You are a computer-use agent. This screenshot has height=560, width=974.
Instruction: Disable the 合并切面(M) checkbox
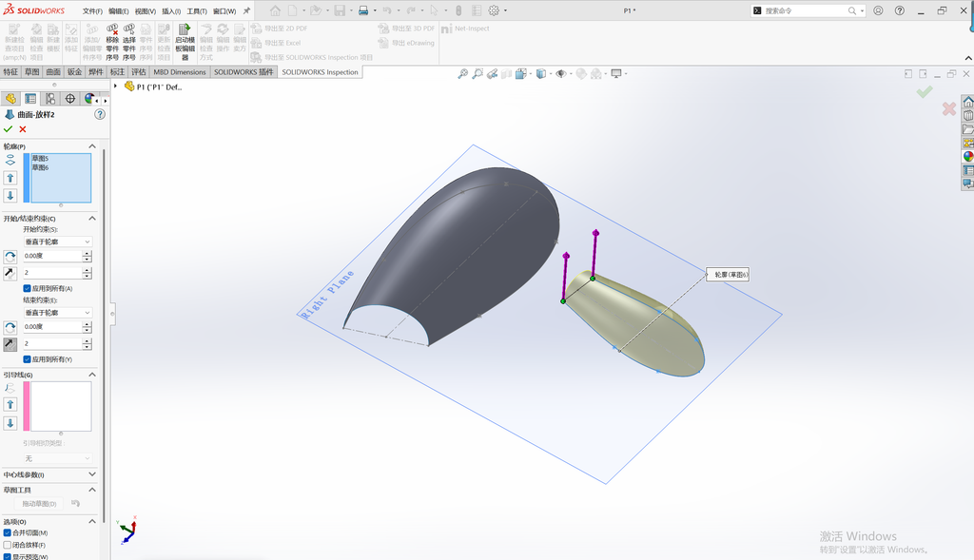(8, 532)
